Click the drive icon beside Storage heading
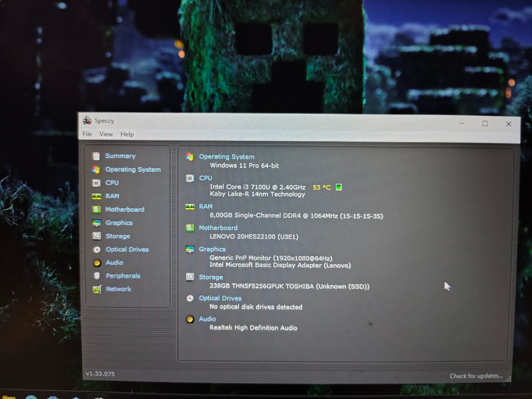532x399 pixels. tap(190, 277)
